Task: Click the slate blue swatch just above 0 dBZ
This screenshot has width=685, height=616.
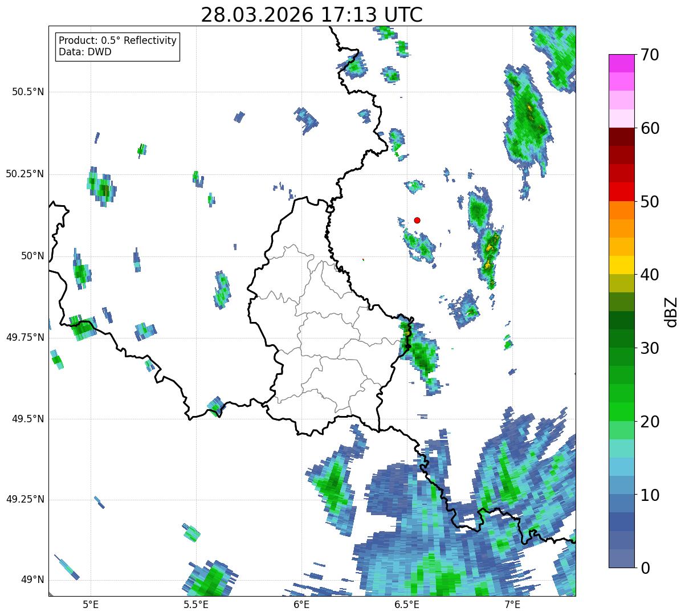Action: pos(621,558)
